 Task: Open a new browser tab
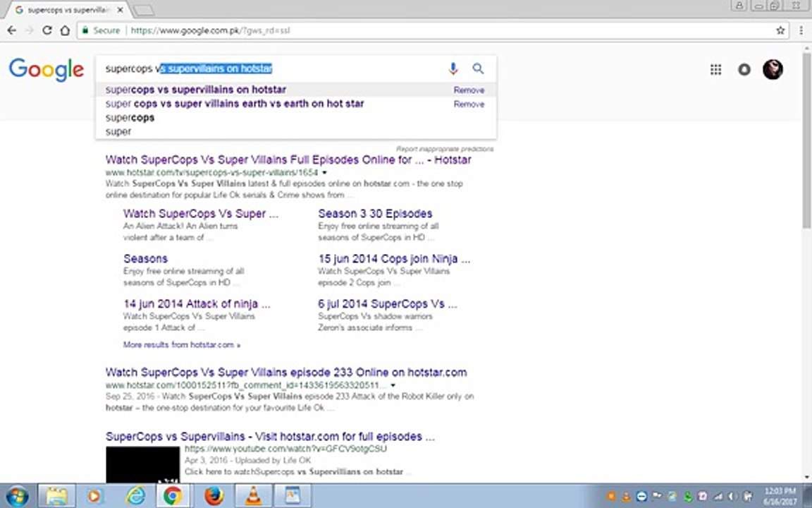pos(144,11)
